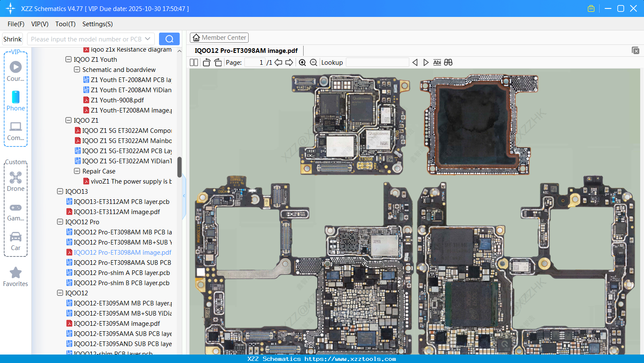This screenshot has width=644, height=363.
Task: Click the Shrink button
Action: click(x=12, y=38)
